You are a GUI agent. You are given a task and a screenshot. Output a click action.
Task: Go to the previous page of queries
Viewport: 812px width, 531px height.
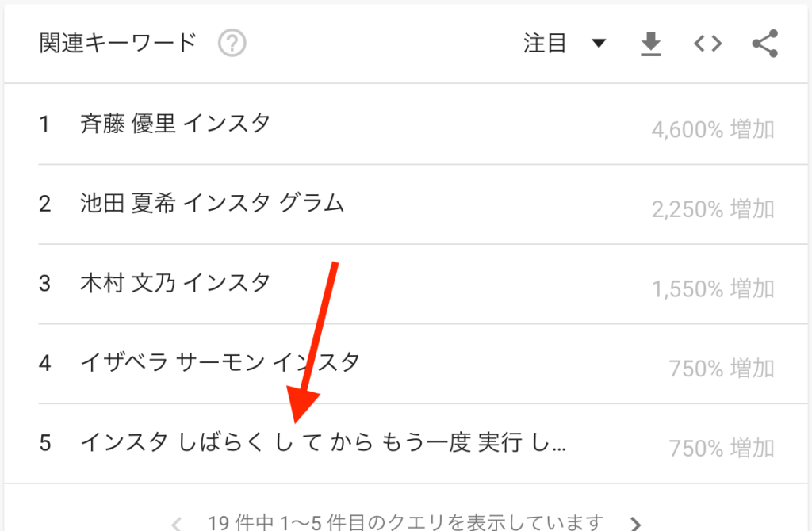pyautogui.click(x=176, y=524)
